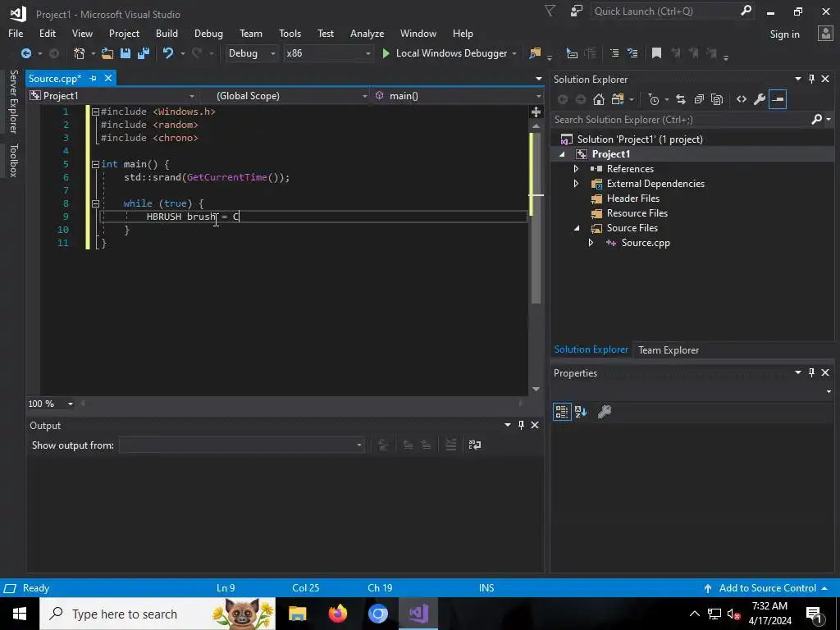840x630 pixels.
Task: Switch to the Team Explorer tab
Action: pos(668,349)
